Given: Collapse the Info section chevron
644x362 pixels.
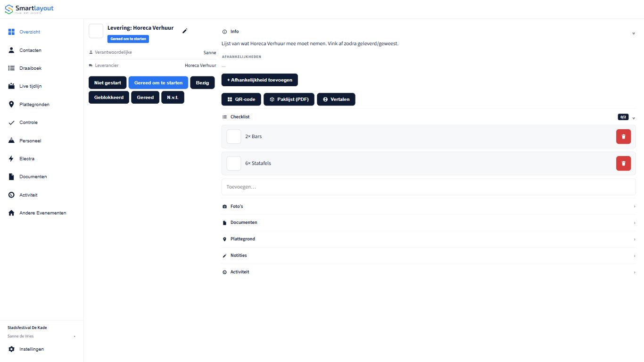Looking at the screenshot, I should (634, 33).
